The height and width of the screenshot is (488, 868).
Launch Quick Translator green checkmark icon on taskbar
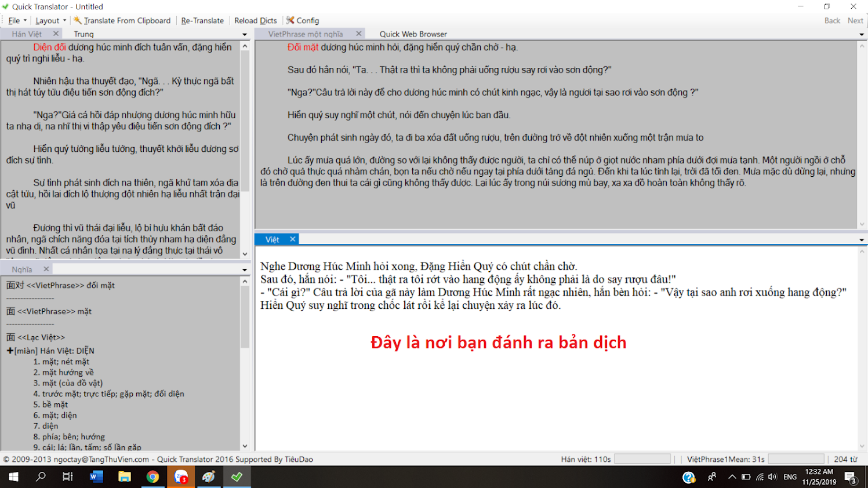236,477
